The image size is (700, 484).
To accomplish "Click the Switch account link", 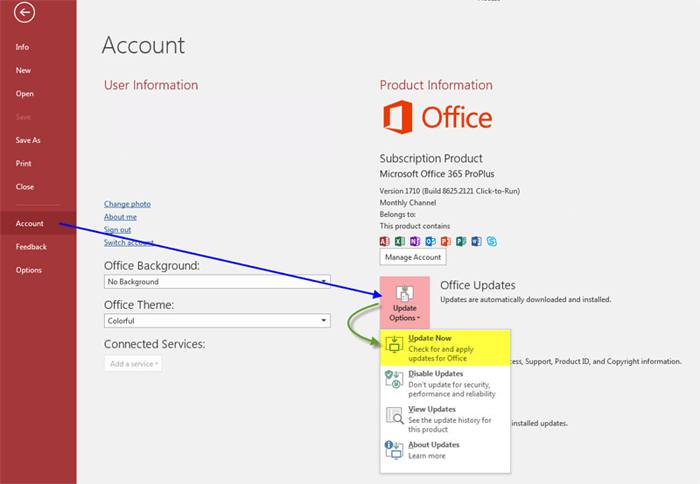I will click(129, 242).
